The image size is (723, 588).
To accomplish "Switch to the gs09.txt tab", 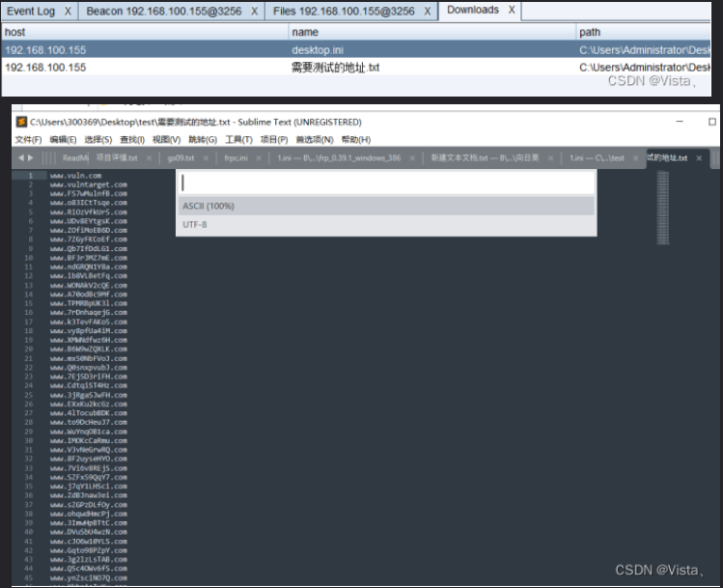I will (x=181, y=157).
